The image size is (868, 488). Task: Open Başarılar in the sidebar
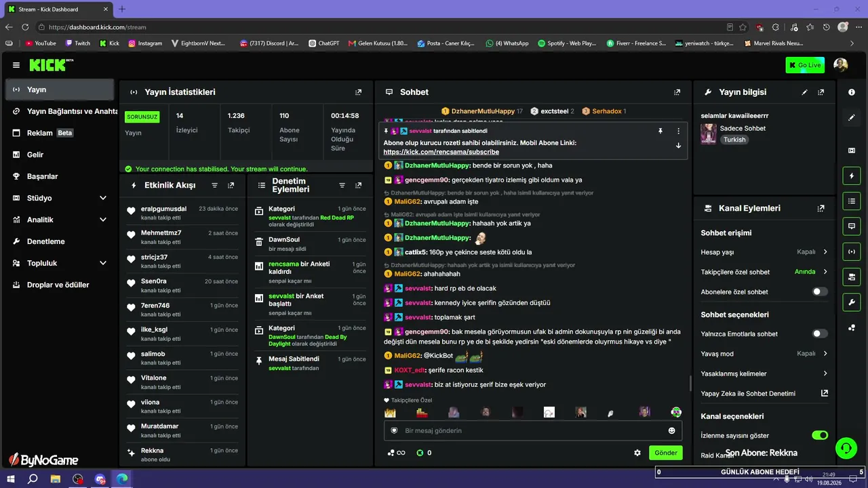click(x=60, y=176)
